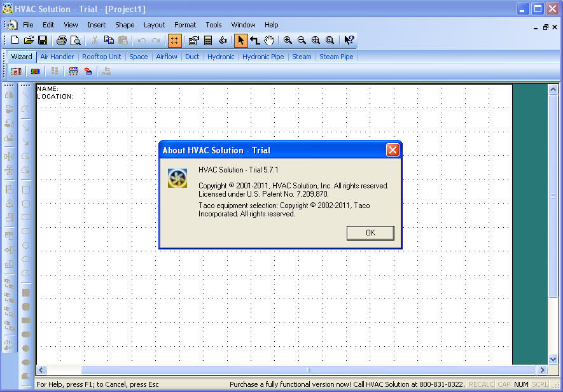Open the Calculator icon in the toolbar
The height and width of the screenshot is (392, 563).
tap(208, 40)
